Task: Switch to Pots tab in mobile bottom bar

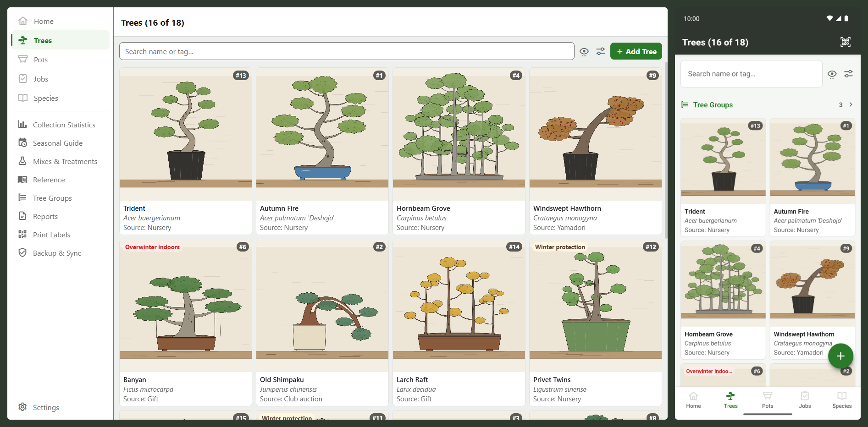Action: pyautogui.click(x=768, y=400)
